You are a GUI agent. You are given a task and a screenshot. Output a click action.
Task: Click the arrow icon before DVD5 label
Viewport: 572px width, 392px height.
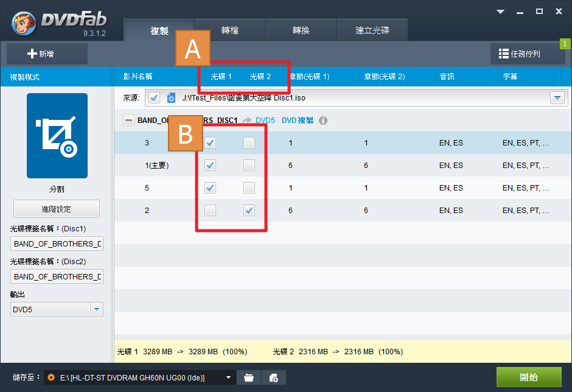248,121
